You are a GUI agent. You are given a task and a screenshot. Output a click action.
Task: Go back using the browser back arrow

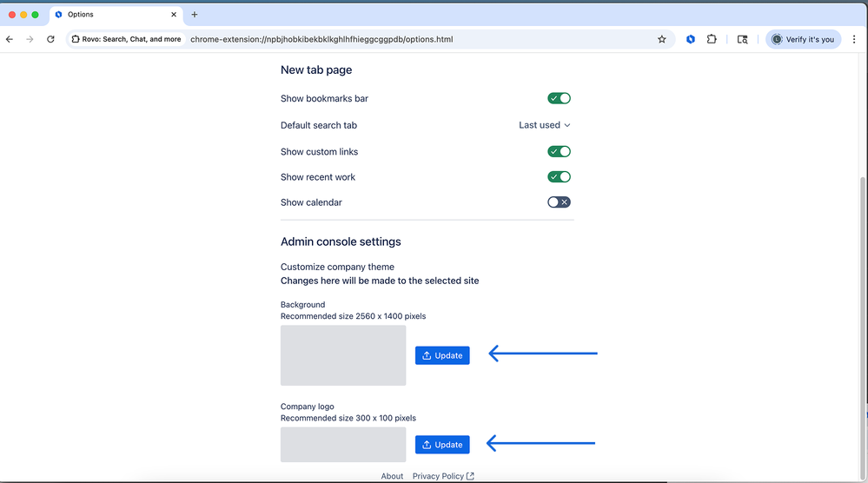point(10,39)
